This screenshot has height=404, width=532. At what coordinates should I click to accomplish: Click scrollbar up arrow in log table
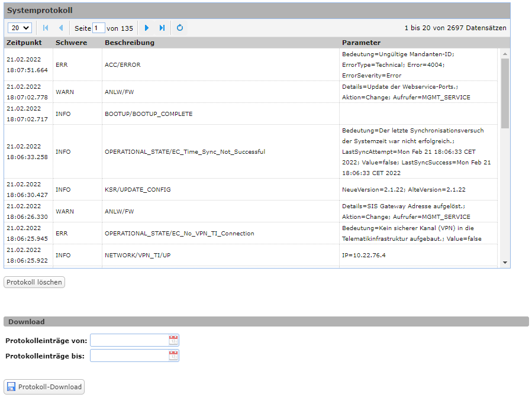click(505, 54)
